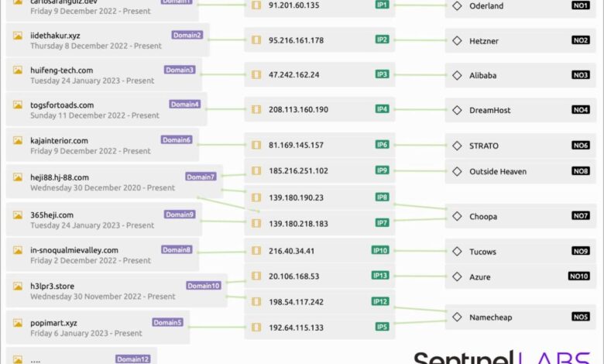
Task: Select the diamond icon beside Choopa
Action: [x=457, y=217]
